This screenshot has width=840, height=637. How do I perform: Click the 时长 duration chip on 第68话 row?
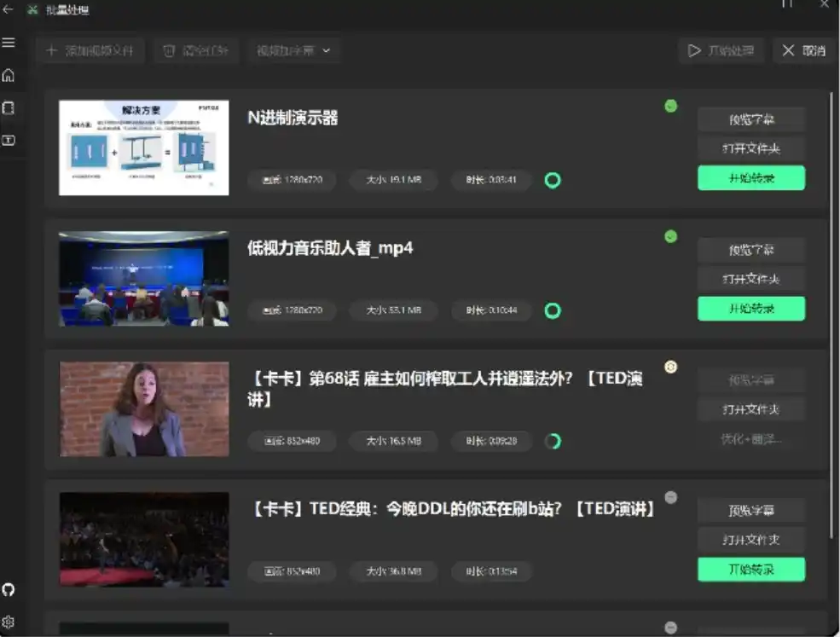[491, 441]
